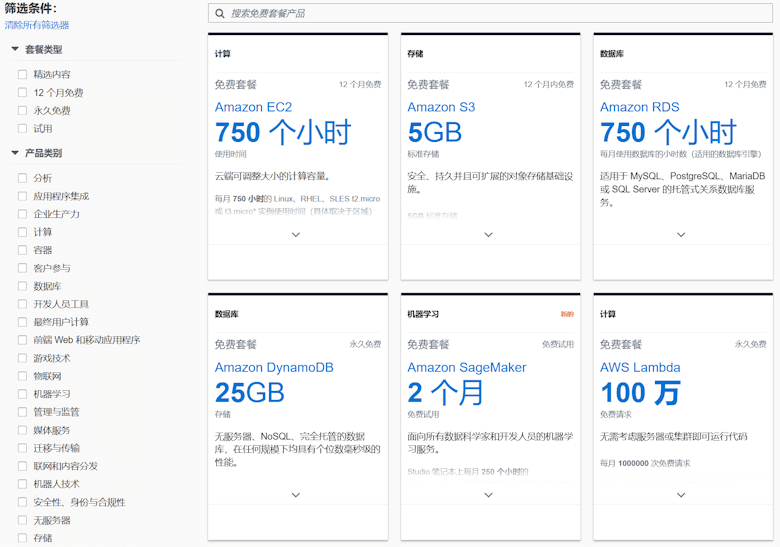Check the 存储 category checkbox

[x=22, y=538]
